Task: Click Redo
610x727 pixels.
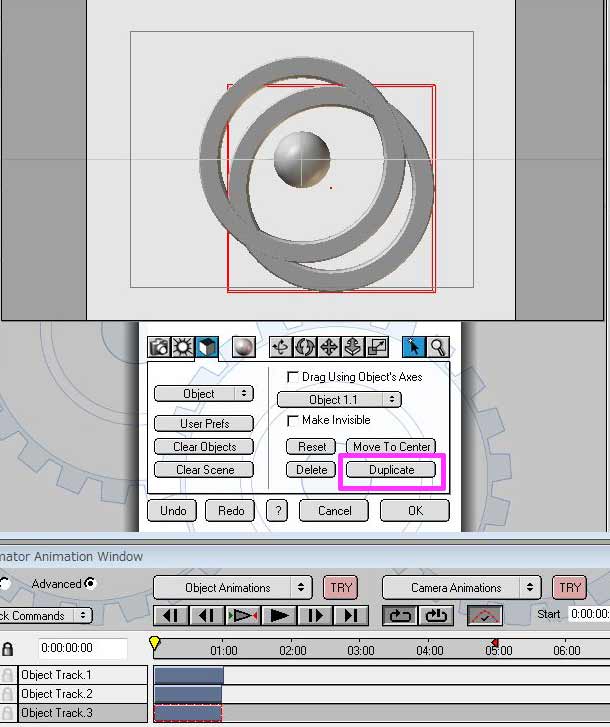Action: (x=230, y=510)
